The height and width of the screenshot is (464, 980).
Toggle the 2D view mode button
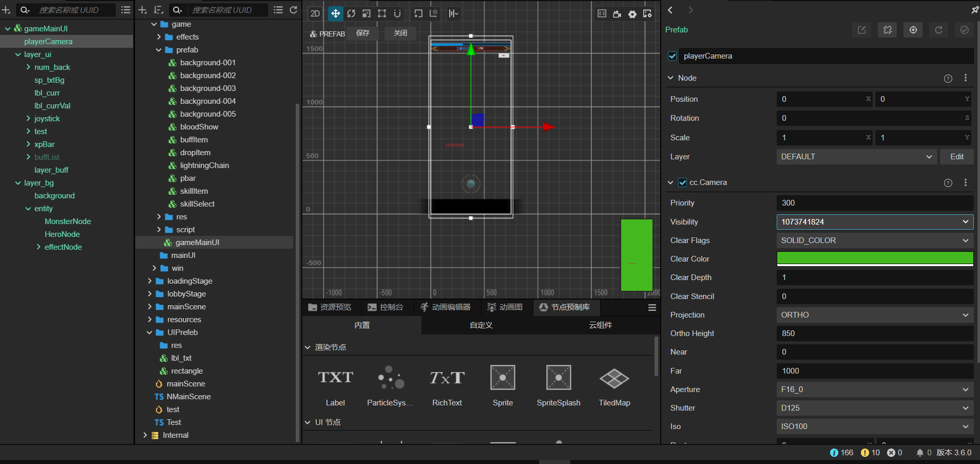[x=315, y=14]
